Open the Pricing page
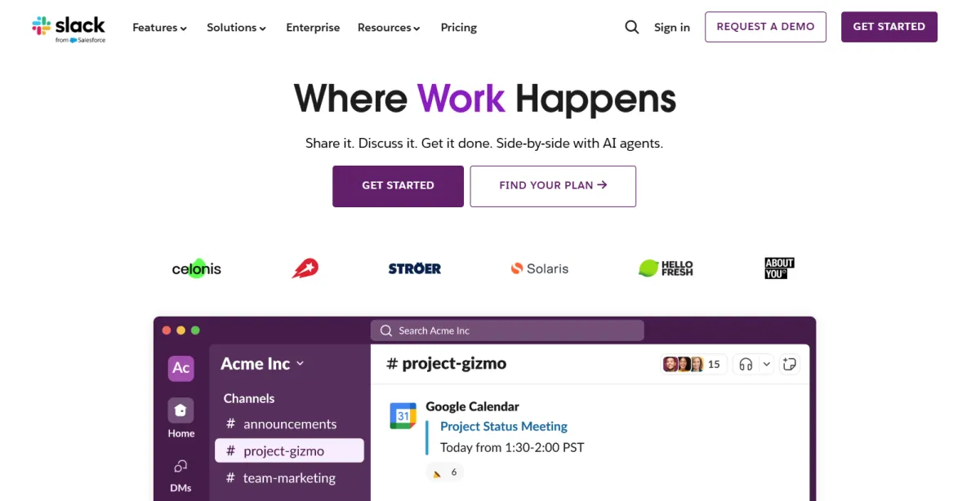 pos(458,27)
